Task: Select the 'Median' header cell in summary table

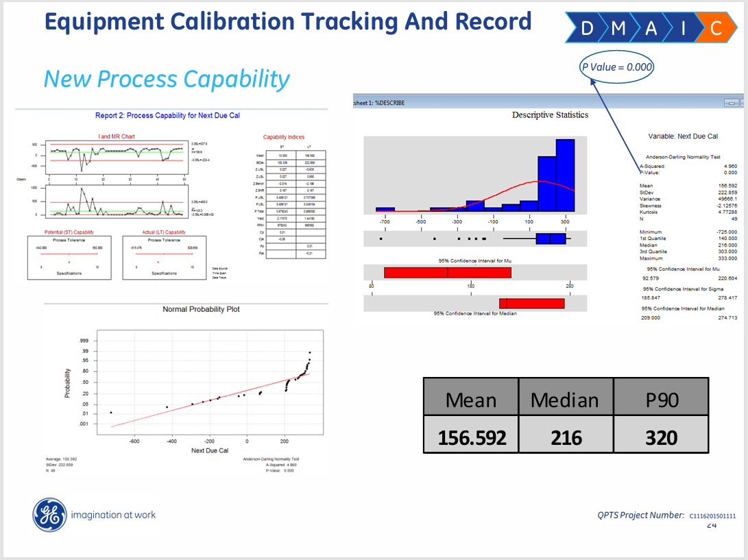Action: point(566,397)
